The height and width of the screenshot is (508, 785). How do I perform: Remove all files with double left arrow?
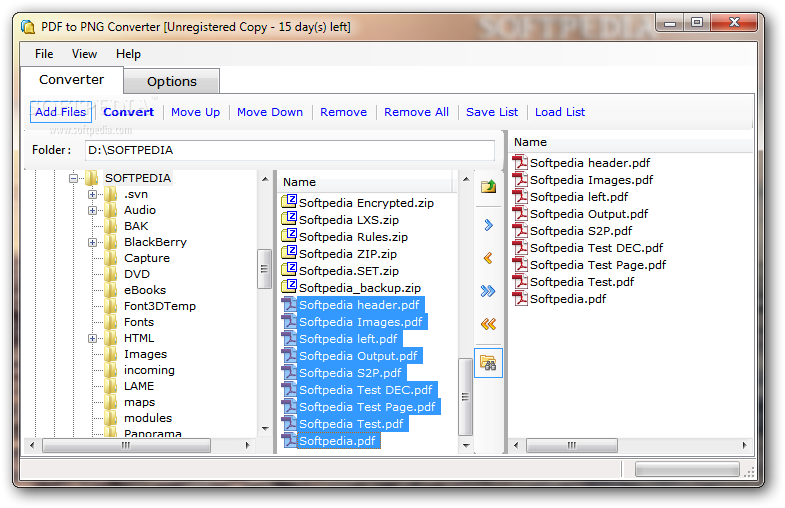coord(488,324)
